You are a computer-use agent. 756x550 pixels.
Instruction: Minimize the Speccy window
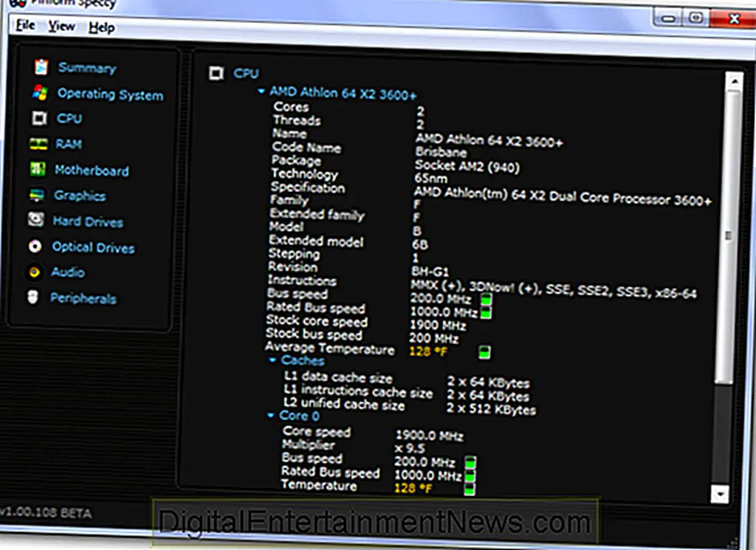[x=668, y=18]
